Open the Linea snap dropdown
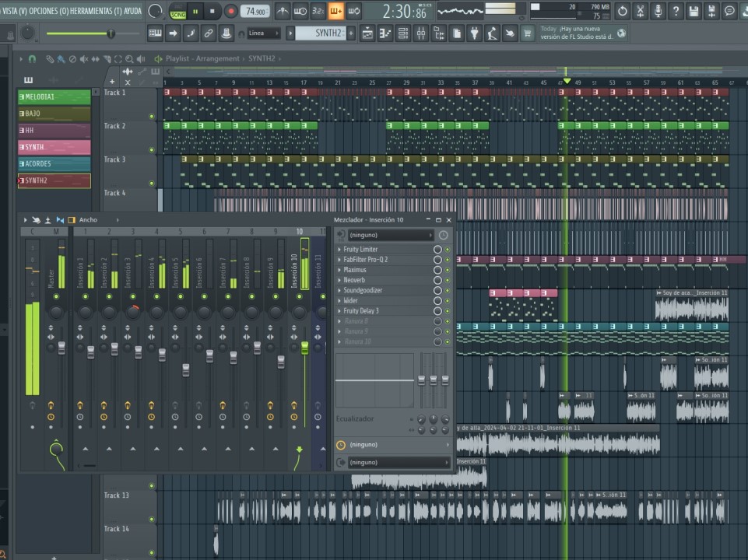This screenshot has width=748, height=560. [x=263, y=33]
